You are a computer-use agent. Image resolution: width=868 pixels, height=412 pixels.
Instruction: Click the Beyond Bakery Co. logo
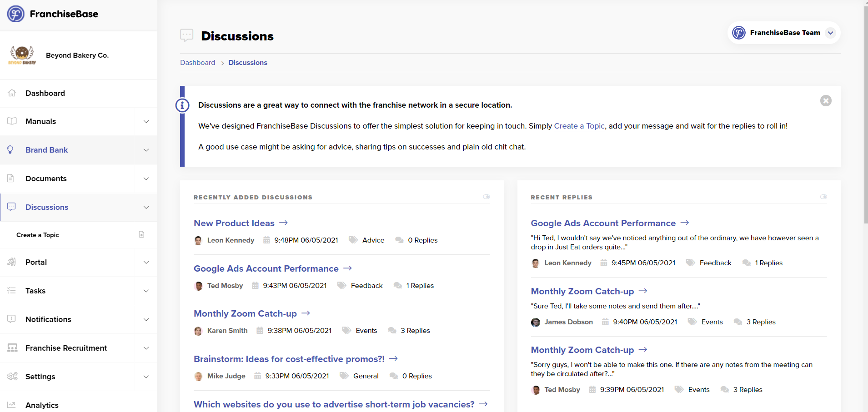tap(22, 55)
